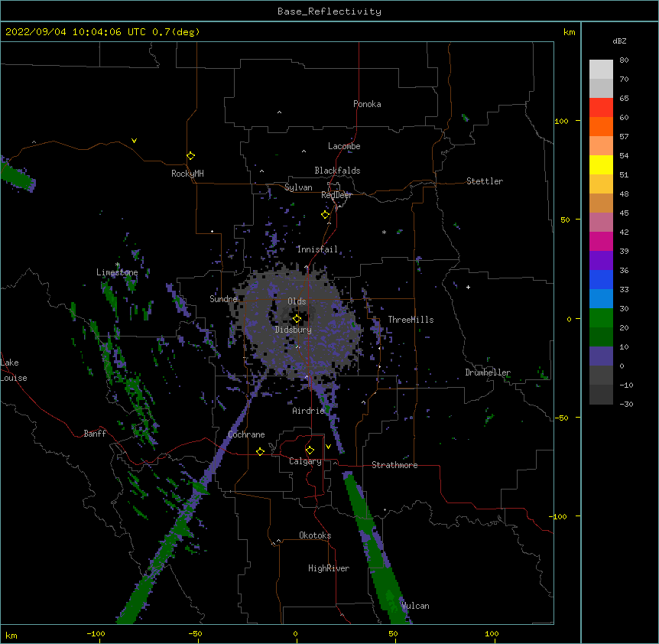
Task: Select the light blue swatch between 33 and 30
Action: pos(601,299)
